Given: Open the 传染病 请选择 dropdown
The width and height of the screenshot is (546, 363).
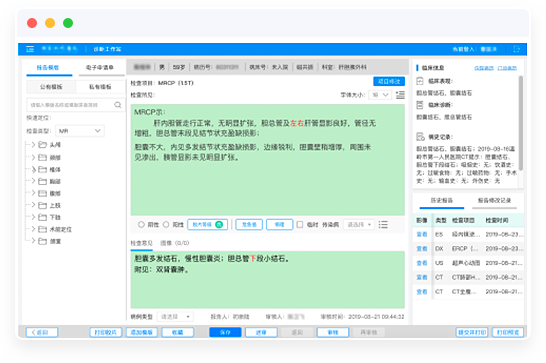Looking at the screenshot, I should (359, 225).
